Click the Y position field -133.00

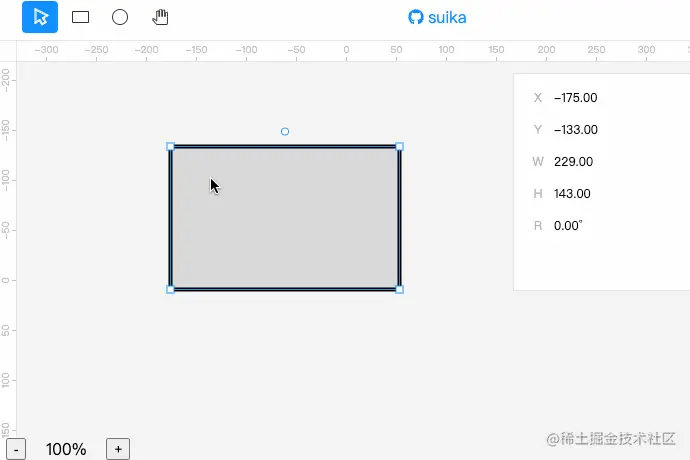tap(576, 130)
